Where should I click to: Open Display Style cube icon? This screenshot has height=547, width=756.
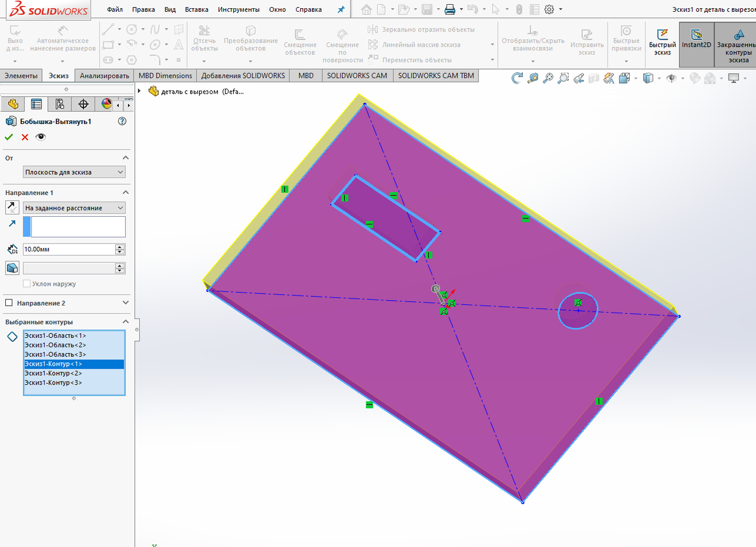click(x=648, y=77)
